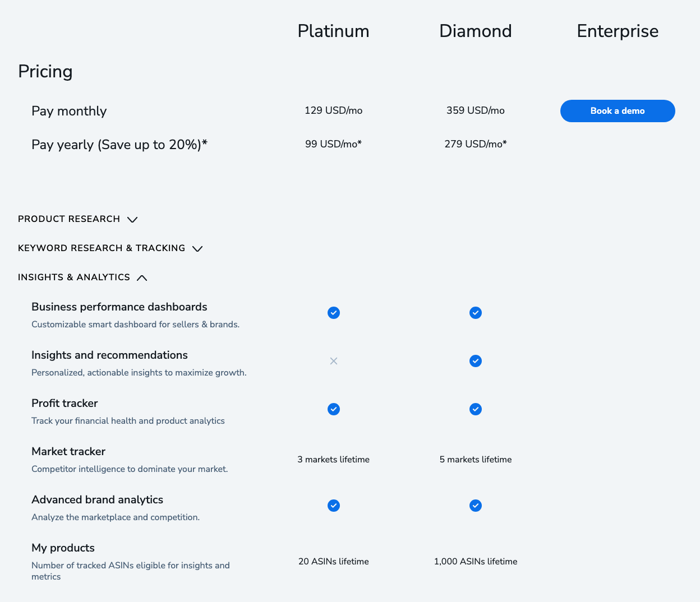Click the 279 USD/mo* yearly price

(476, 144)
